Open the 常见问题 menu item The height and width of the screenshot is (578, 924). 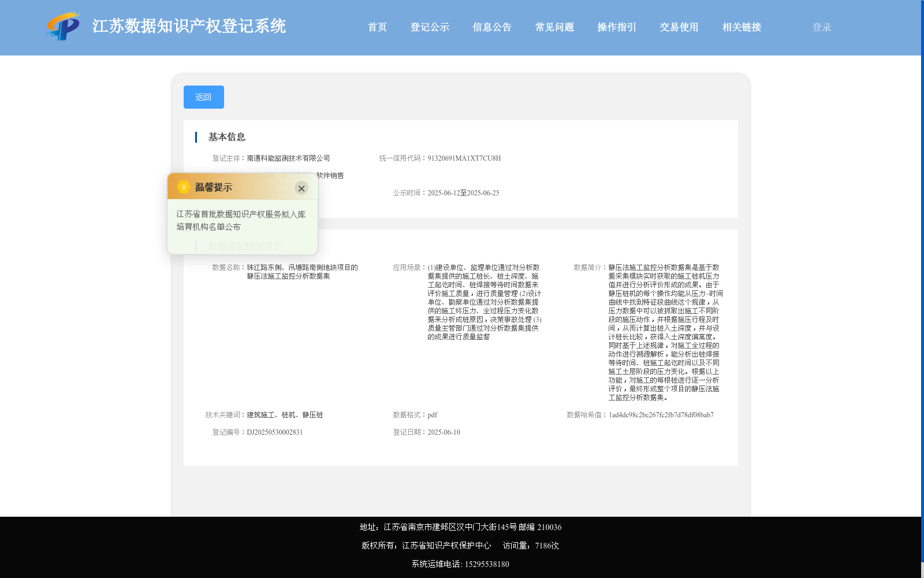(x=554, y=27)
